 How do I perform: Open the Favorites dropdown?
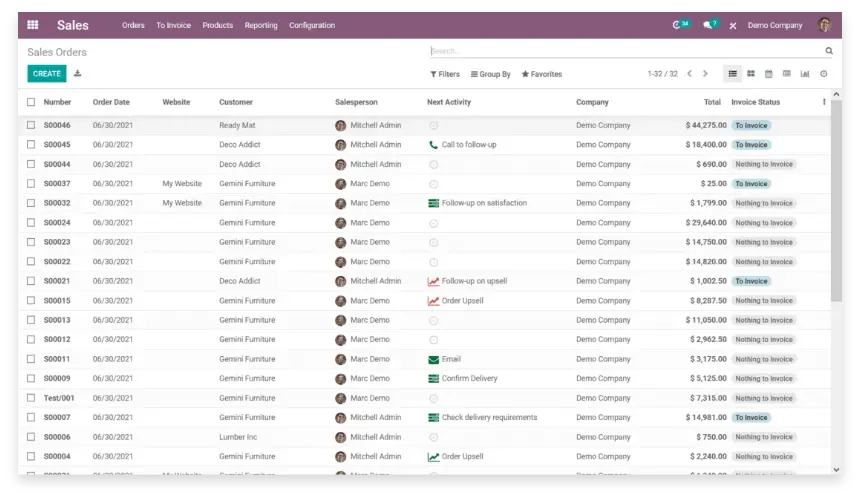pos(542,74)
